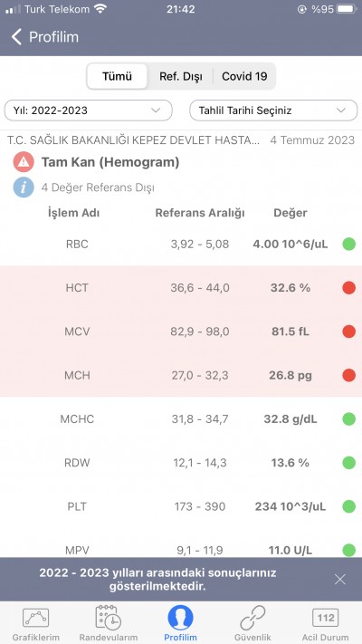Open the Yıl: 2022-2023 dropdown
Viewport: 362px width, 644px height.
[x=89, y=111]
